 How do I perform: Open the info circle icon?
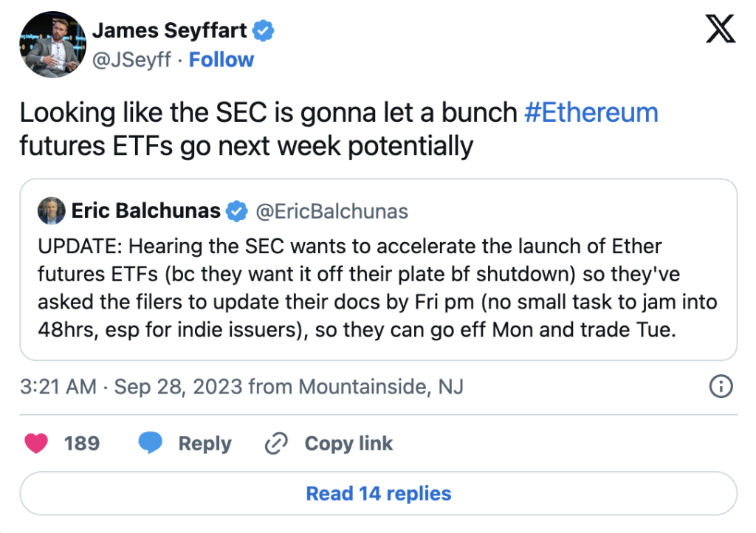(720, 386)
